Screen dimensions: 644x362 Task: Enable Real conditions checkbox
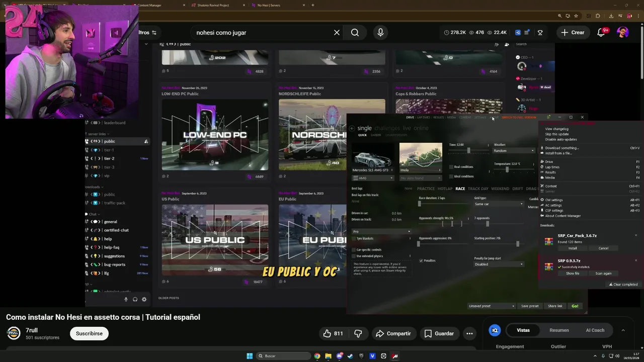(x=451, y=167)
